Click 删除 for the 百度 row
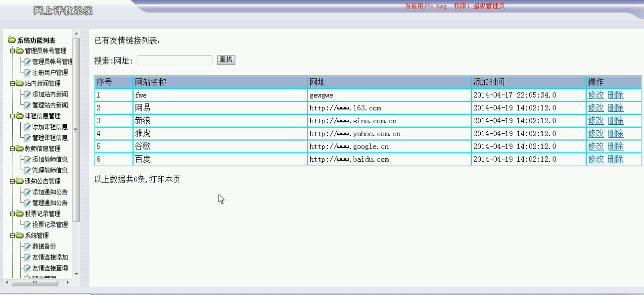This screenshot has height=295, width=644. (615, 159)
